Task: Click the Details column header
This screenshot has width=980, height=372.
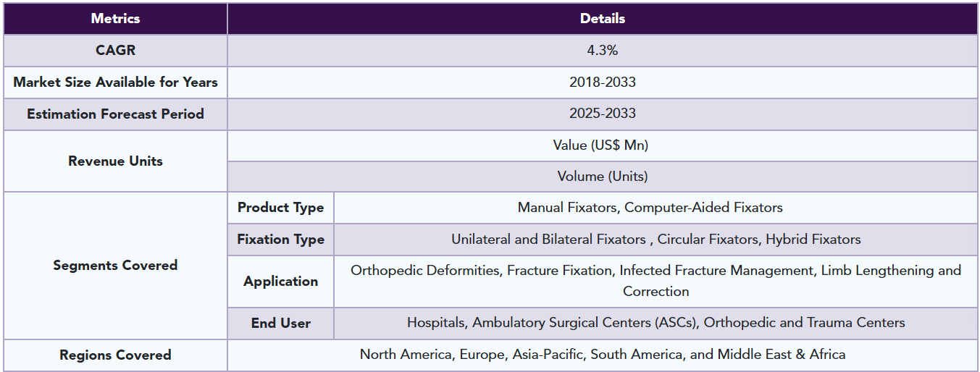Action: (602, 19)
